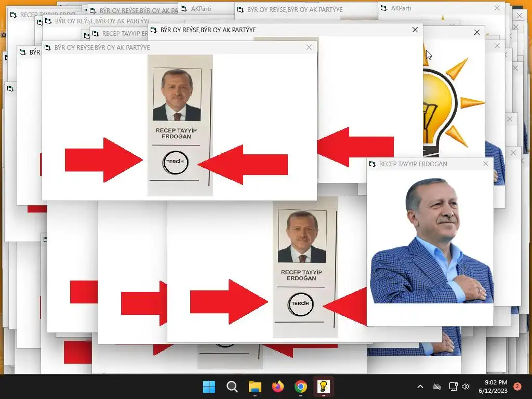This screenshot has width=532, height=399.
Task: Close the window showing the light bulb logo
Action: [477, 32]
